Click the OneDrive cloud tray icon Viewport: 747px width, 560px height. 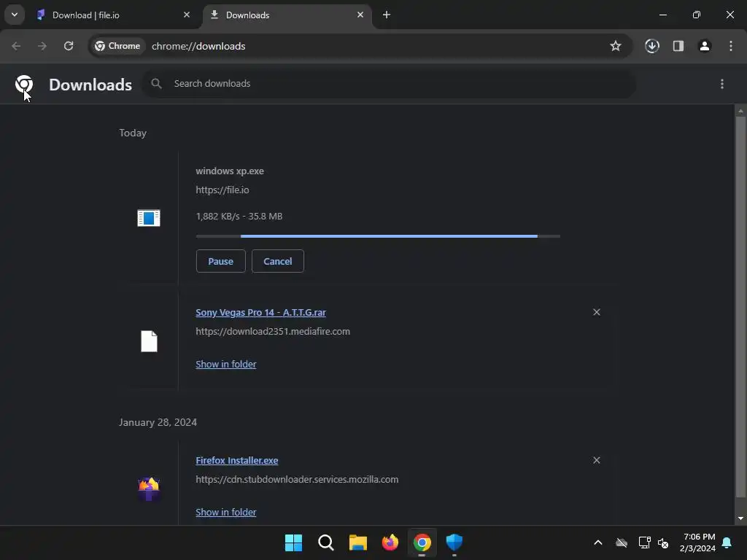(x=622, y=542)
